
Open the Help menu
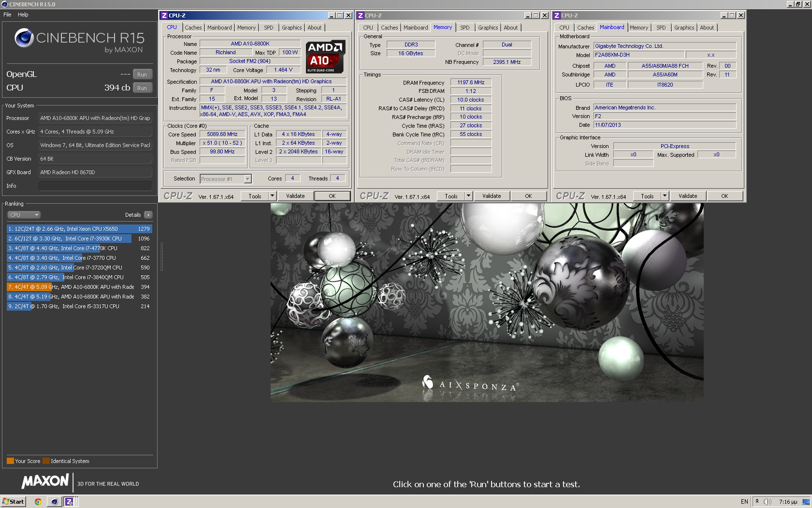click(23, 15)
